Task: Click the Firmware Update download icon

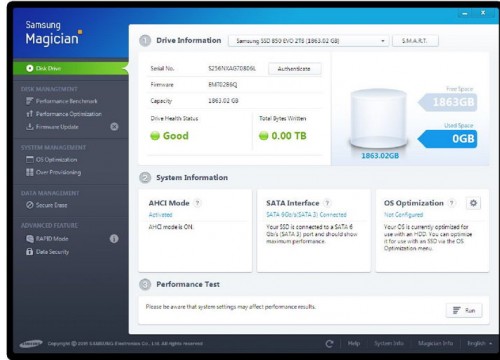Action: (x=30, y=127)
